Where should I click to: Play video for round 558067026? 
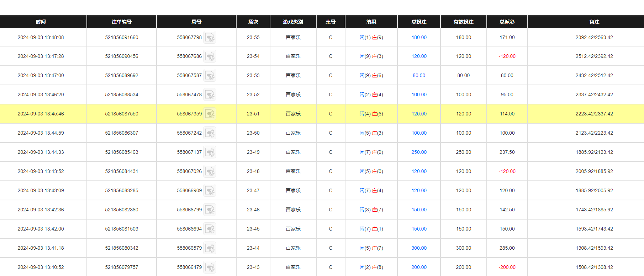click(x=210, y=172)
